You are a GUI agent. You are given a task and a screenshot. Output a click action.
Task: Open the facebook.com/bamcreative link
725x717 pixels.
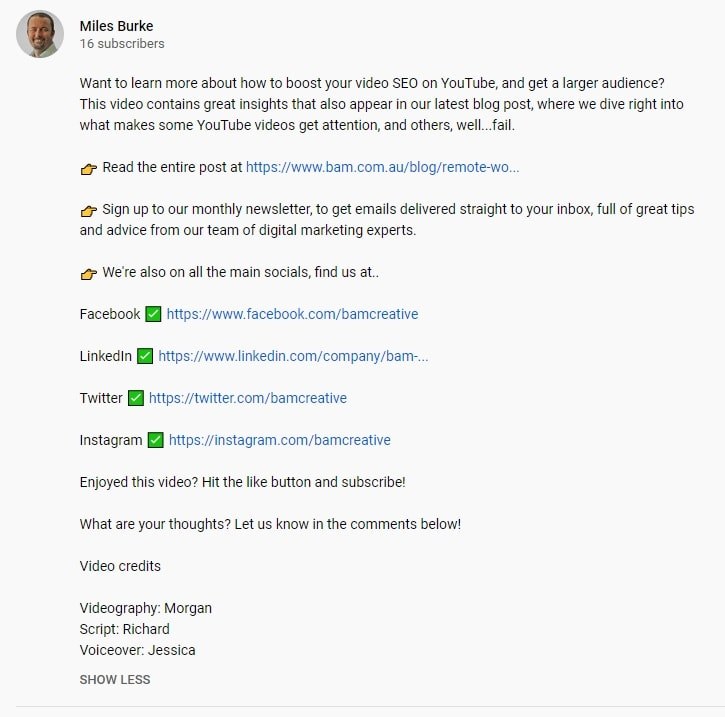(x=292, y=314)
